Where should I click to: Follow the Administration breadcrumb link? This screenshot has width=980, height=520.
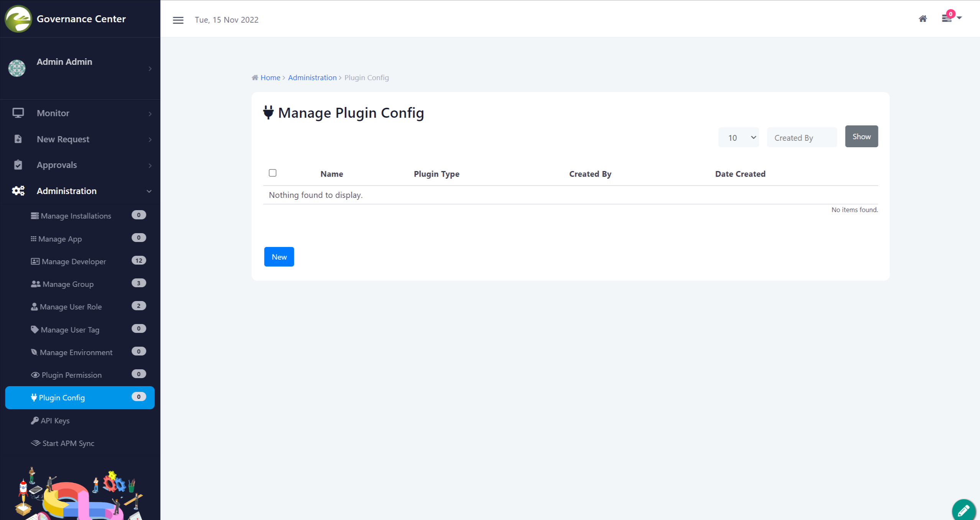tap(312, 77)
